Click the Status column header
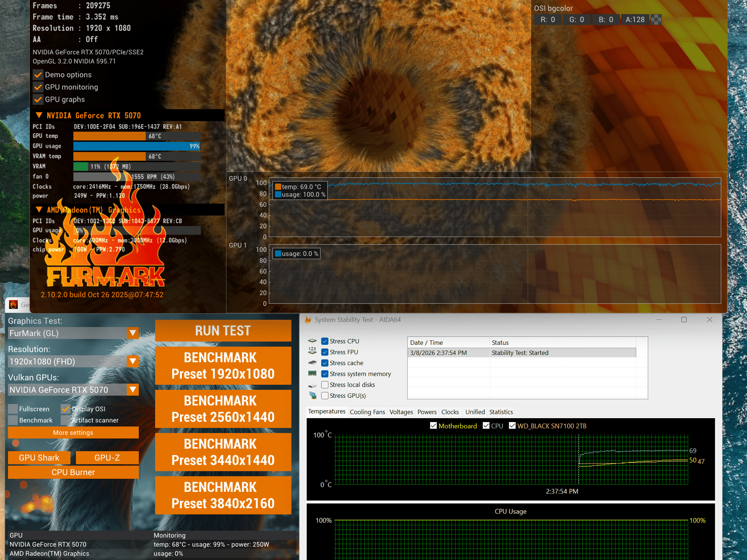 (x=563, y=343)
